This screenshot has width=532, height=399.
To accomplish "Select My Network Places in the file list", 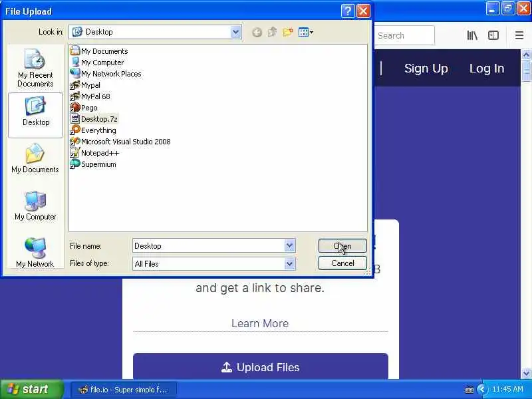I will 106,74.
